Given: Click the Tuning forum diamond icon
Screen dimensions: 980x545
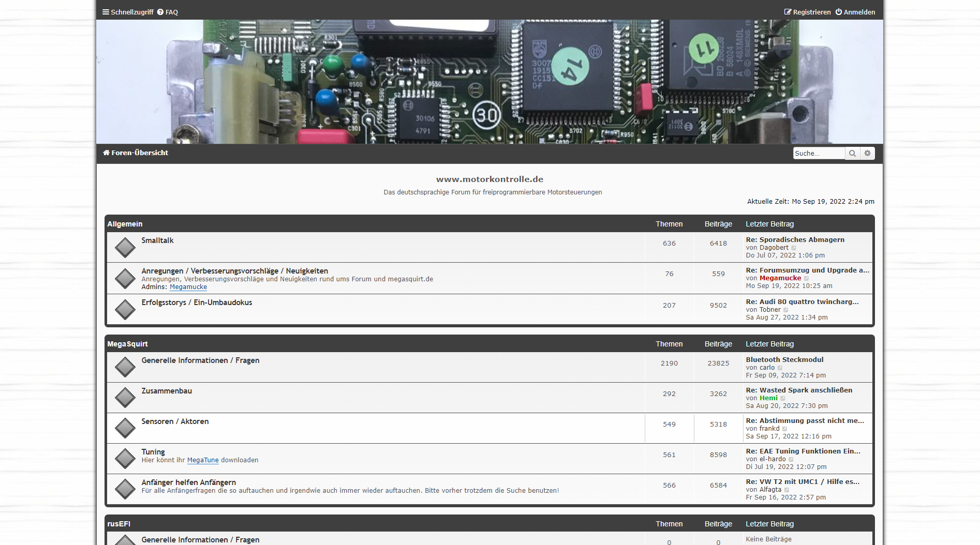Looking at the screenshot, I should [x=125, y=459].
